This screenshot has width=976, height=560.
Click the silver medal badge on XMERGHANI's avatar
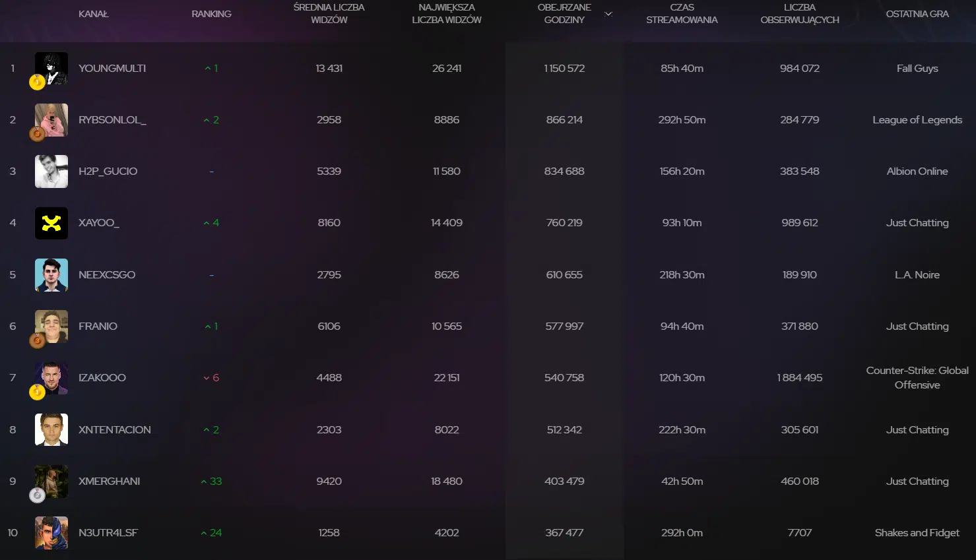coord(37,495)
